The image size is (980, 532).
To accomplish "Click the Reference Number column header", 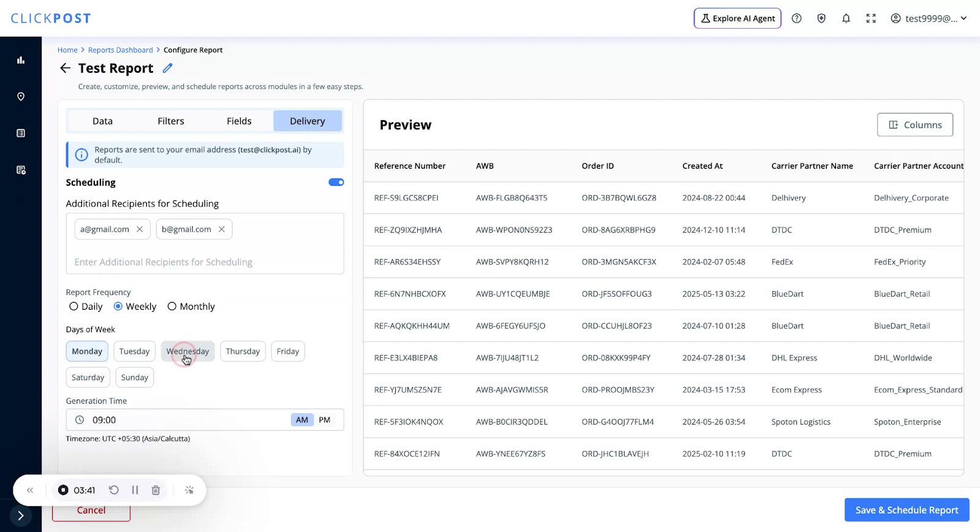I will click(410, 166).
